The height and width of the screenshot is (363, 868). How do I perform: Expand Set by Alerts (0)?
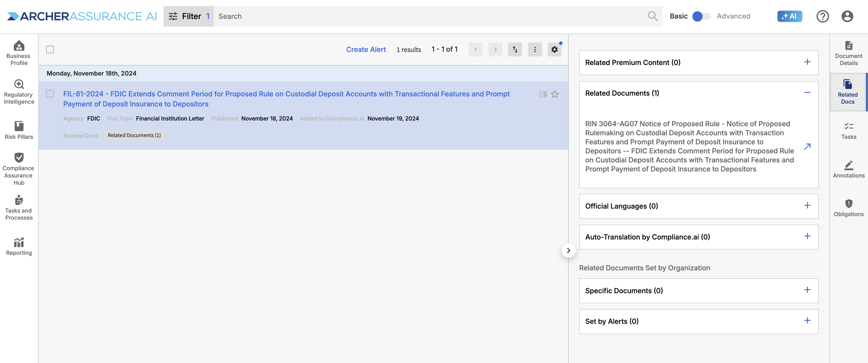(807, 321)
